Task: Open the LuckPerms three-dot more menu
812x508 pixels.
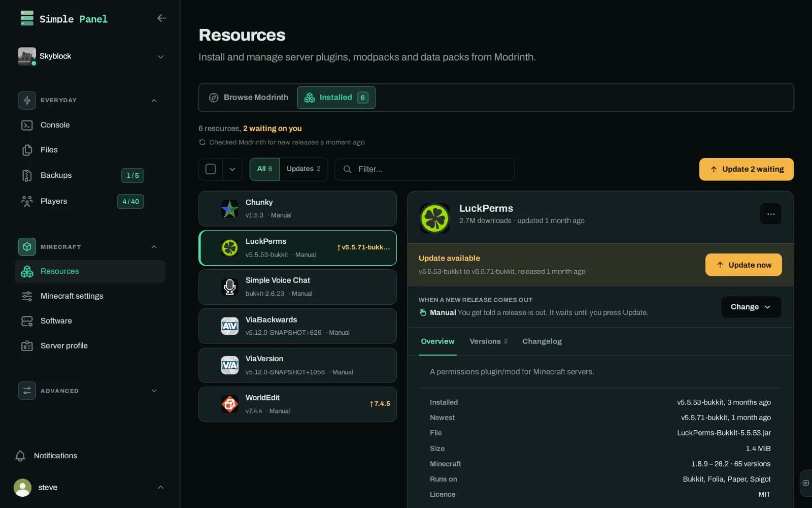Action: click(770, 214)
